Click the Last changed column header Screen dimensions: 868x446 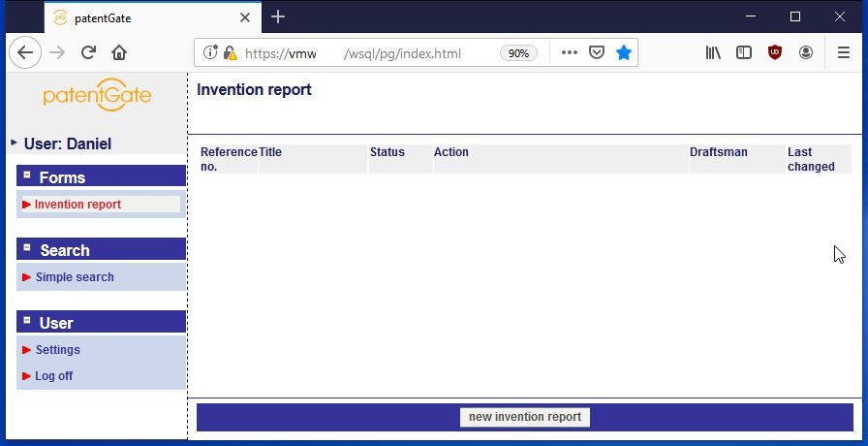(x=820, y=159)
